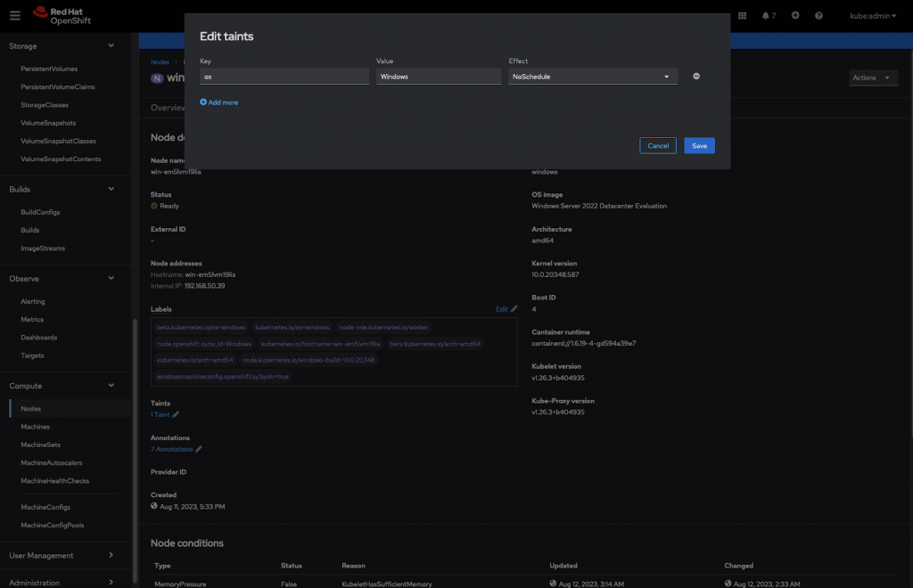Click Add more to add another taint
The image size is (913, 588).
218,102
